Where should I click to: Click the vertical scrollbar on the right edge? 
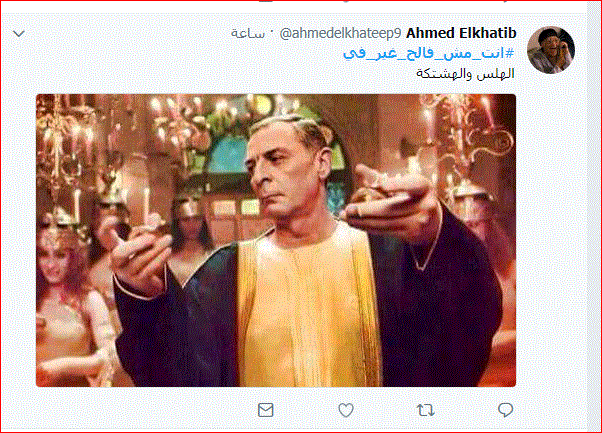(x=594, y=216)
